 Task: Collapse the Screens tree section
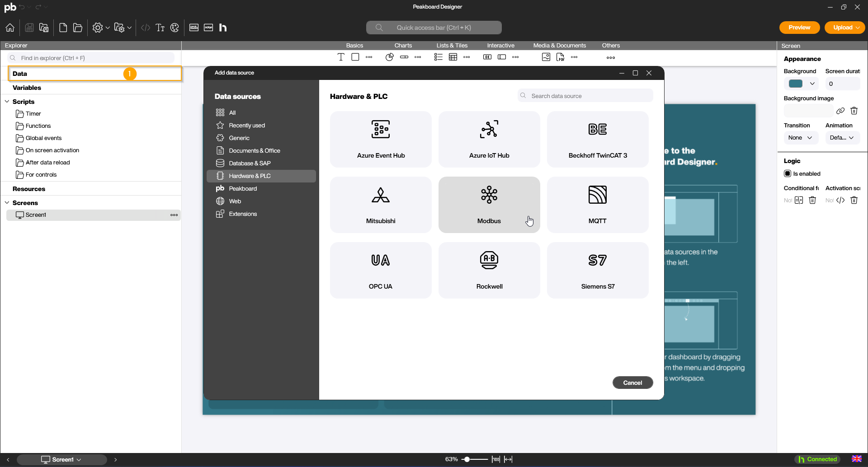[x=7, y=203]
